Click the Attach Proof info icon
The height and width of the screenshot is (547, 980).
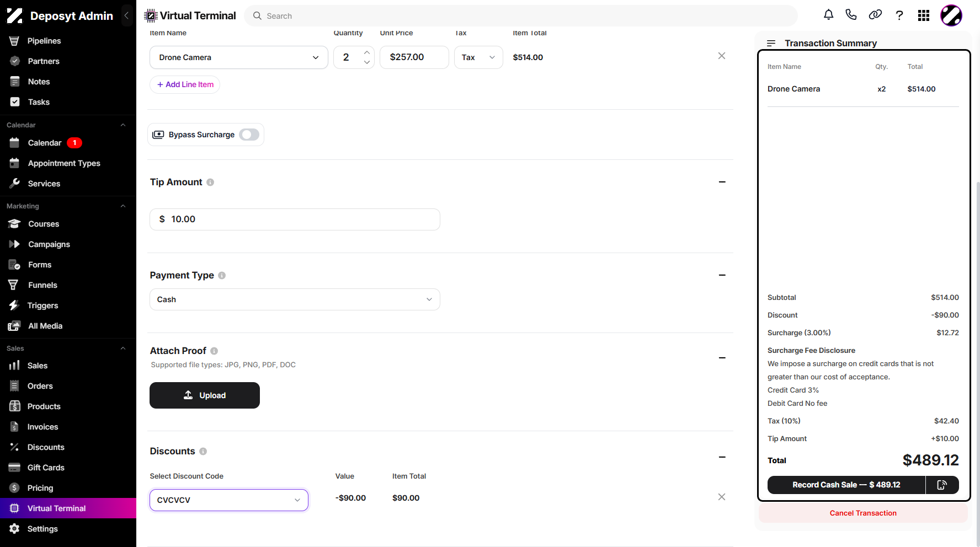click(x=214, y=351)
